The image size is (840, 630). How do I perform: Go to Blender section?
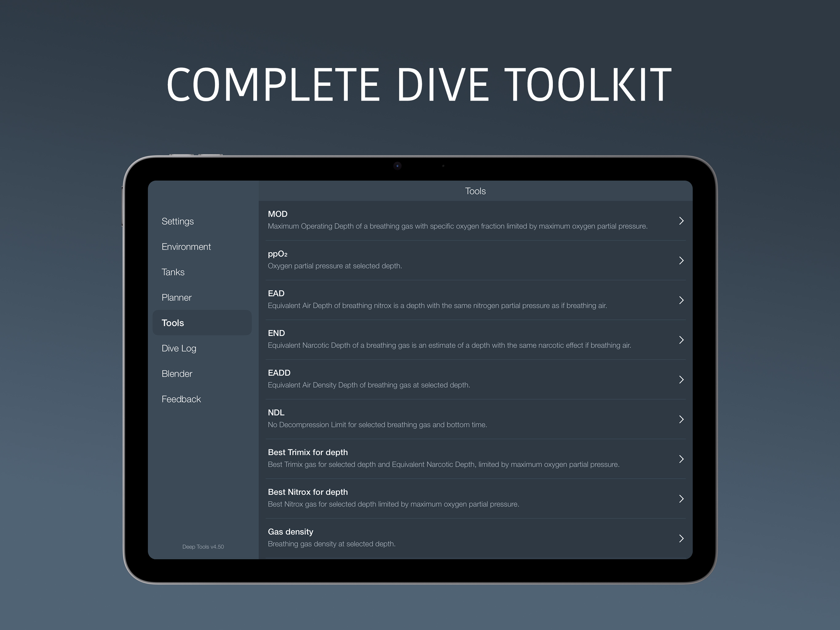177,373
